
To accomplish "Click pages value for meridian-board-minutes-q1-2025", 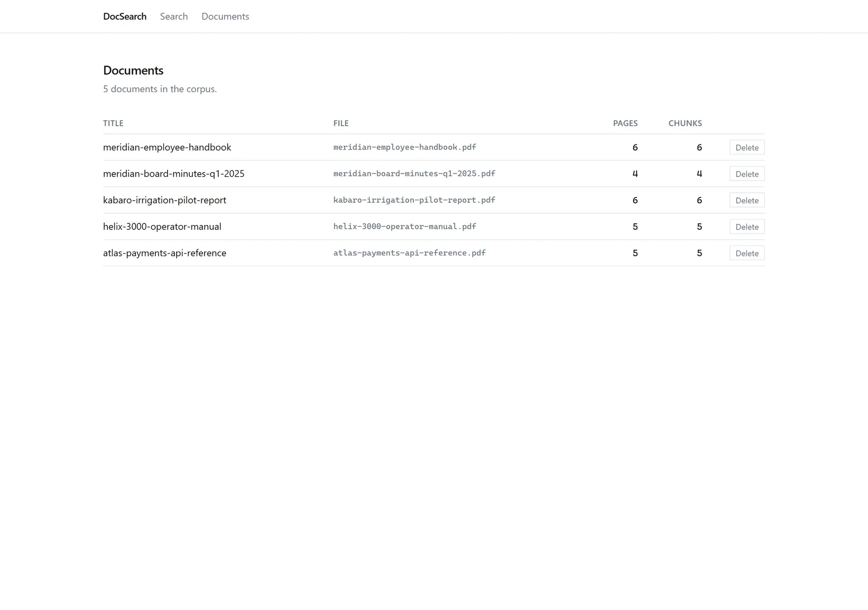I will click(635, 174).
